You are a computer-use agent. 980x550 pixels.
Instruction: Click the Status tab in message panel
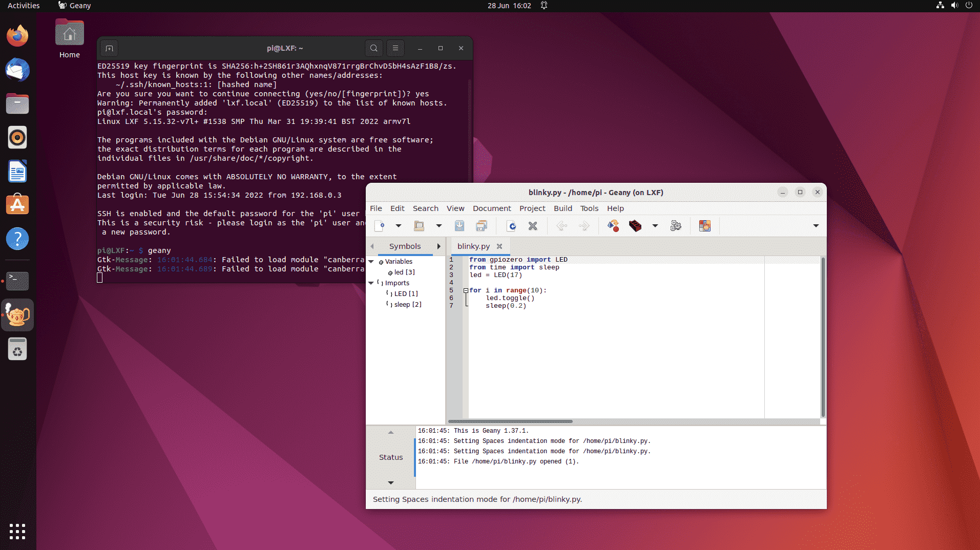[x=391, y=457]
